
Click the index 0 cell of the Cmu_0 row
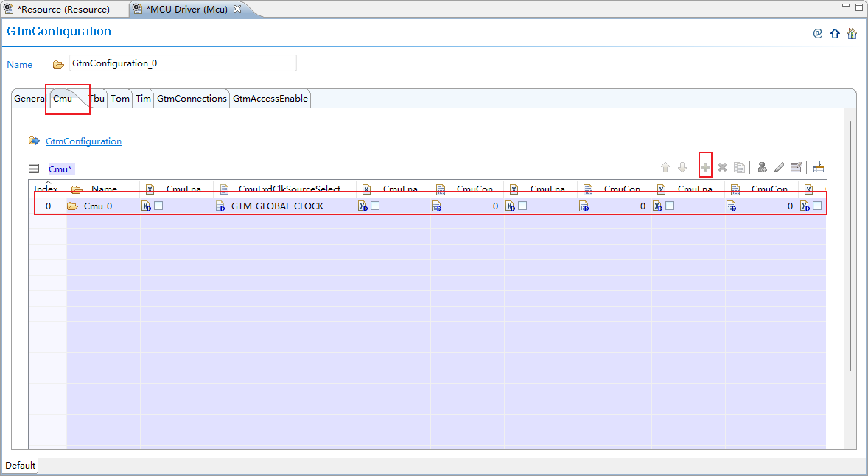pos(48,206)
